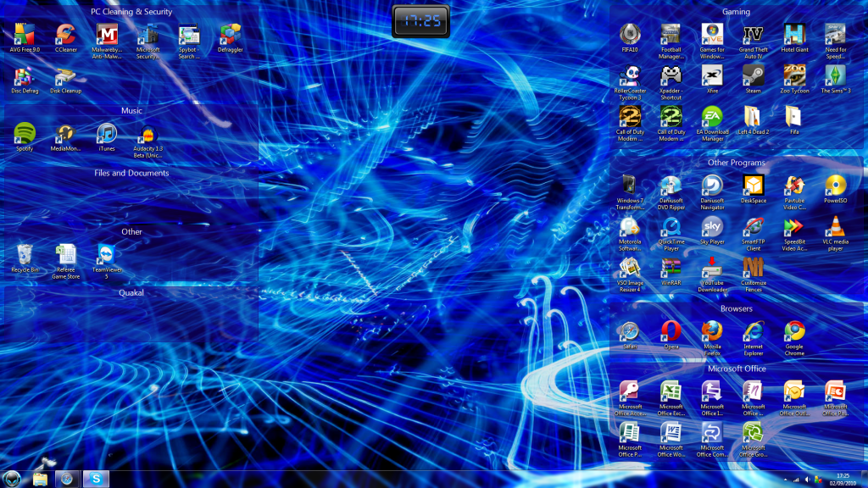Click the digital clock gadget
868x488 pixels.
(x=421, y=20)
